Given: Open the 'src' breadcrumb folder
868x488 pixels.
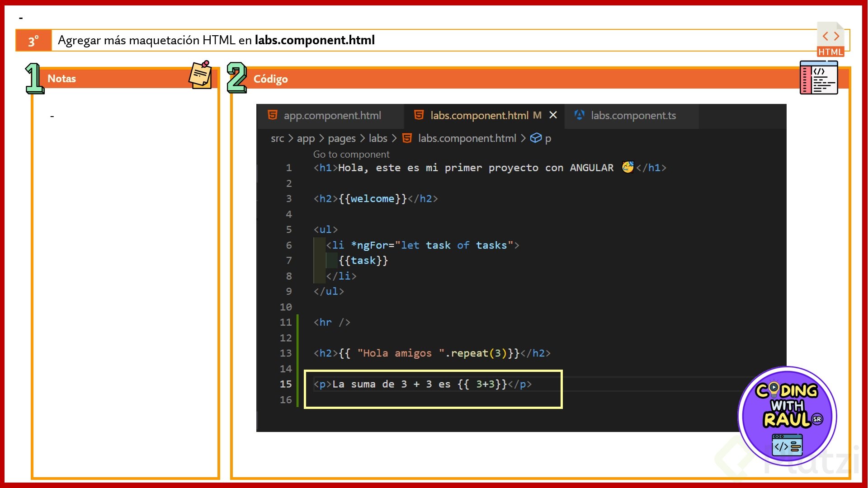Looking at the screenshot, I should (x=277, y=138).
